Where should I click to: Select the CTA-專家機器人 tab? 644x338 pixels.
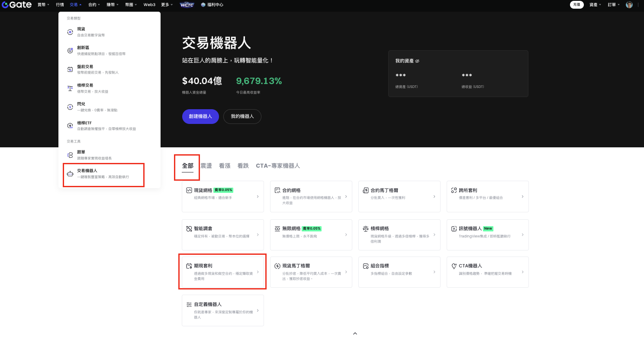277,166
